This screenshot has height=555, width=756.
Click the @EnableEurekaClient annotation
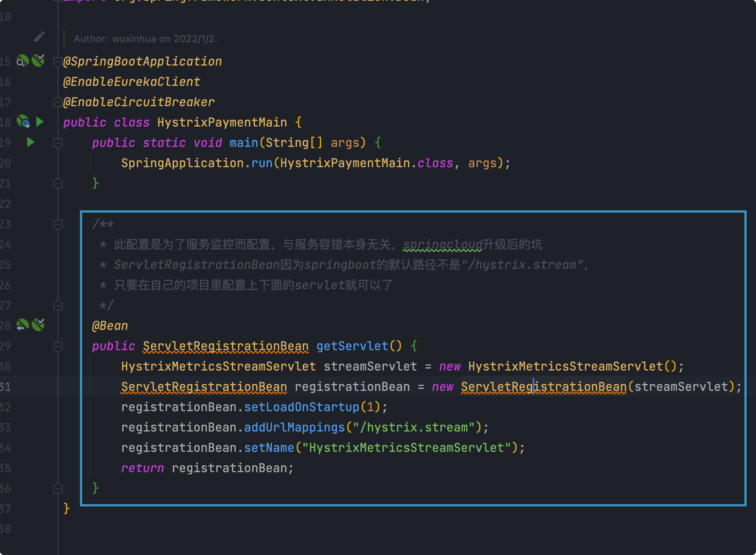[132, 82]
